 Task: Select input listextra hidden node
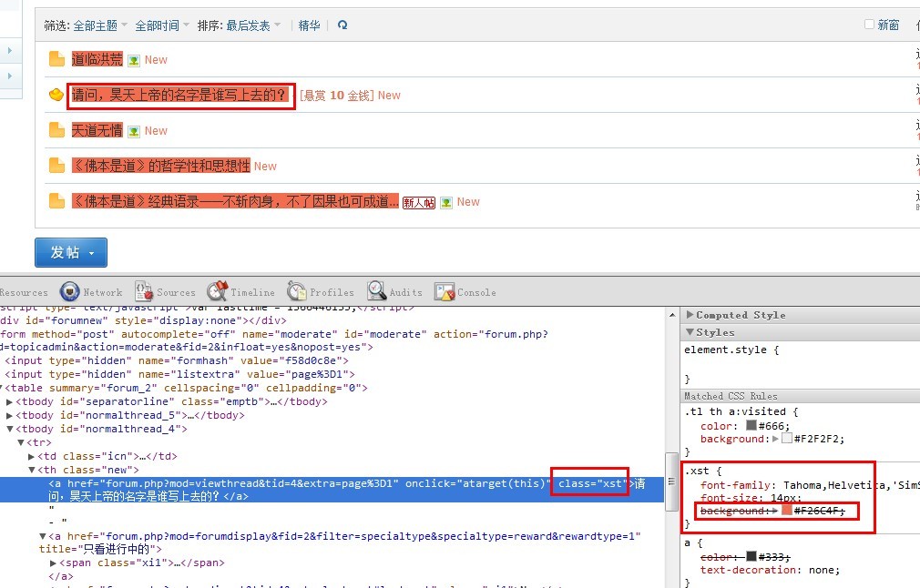click(x=179, y=374)
